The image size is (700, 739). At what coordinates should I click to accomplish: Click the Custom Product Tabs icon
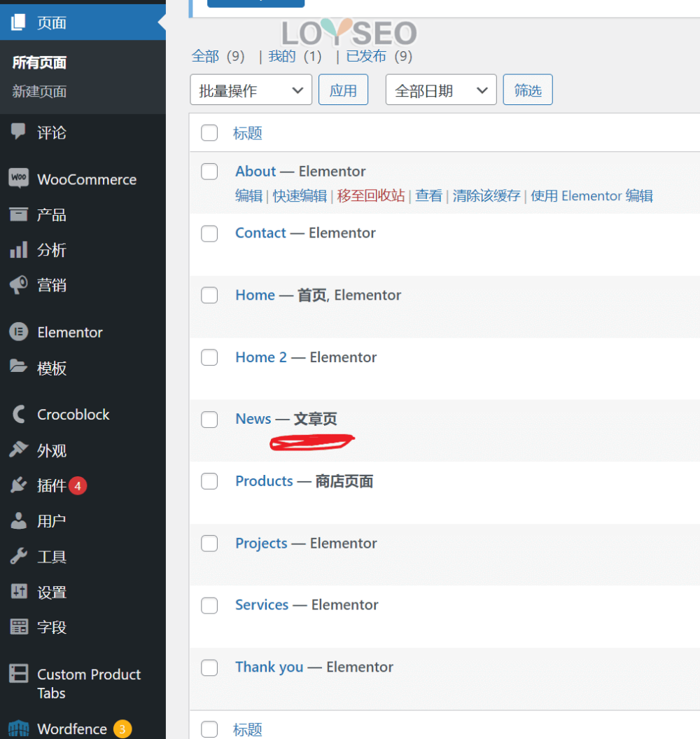click(18, 673)
